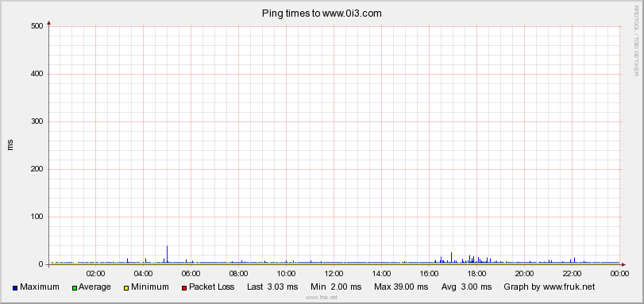Click the tallest blue spike near 05:00
Screen dimensions: 644x304
click(168, 254)
